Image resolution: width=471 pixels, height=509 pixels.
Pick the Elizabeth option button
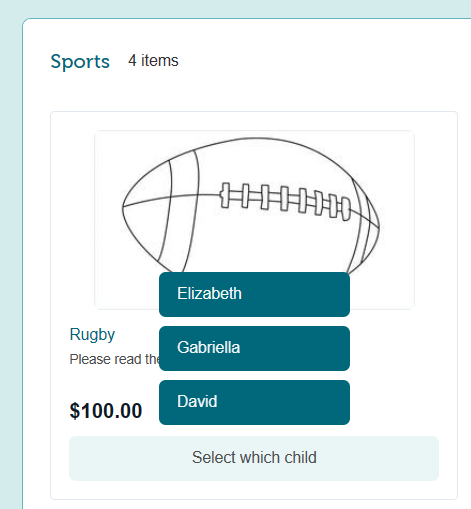point(254,294)
